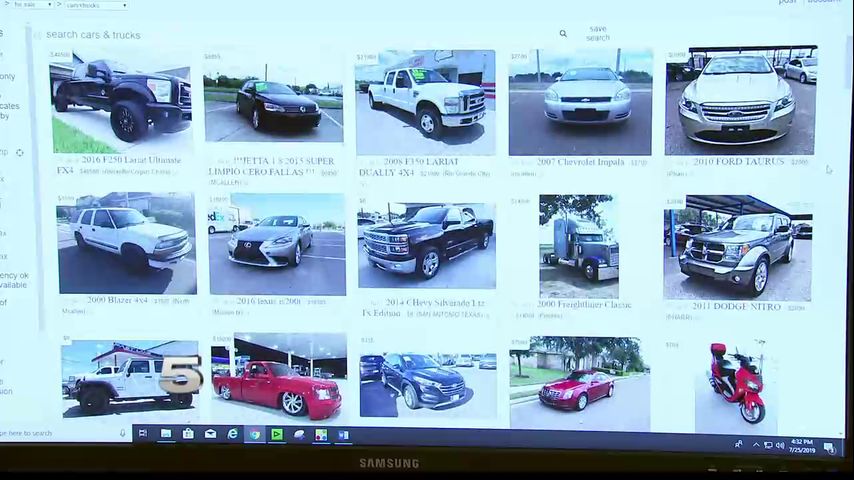Open Microsoft Edge from the taskbar
This screenshot has height=480, width=854.
[233, 434]
